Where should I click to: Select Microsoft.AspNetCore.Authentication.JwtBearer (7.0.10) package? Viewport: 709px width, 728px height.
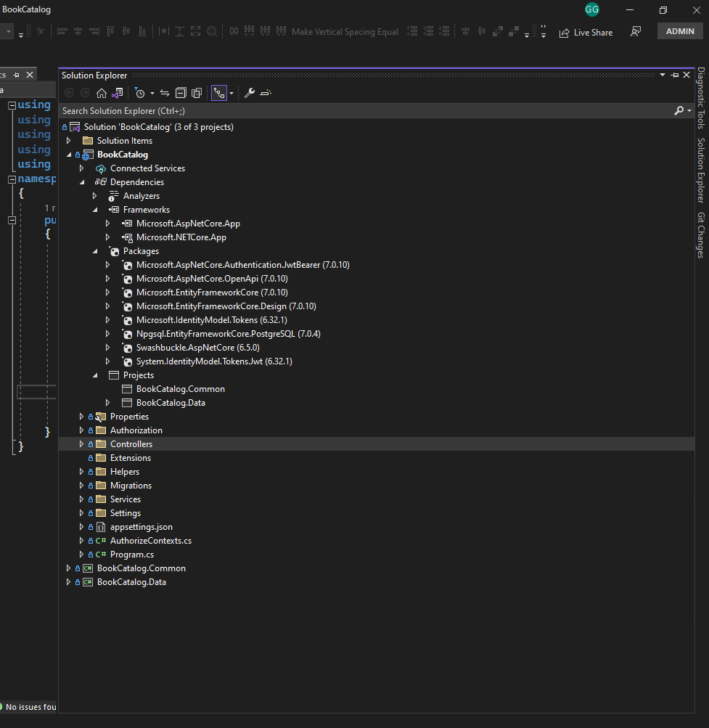point(243,265)
